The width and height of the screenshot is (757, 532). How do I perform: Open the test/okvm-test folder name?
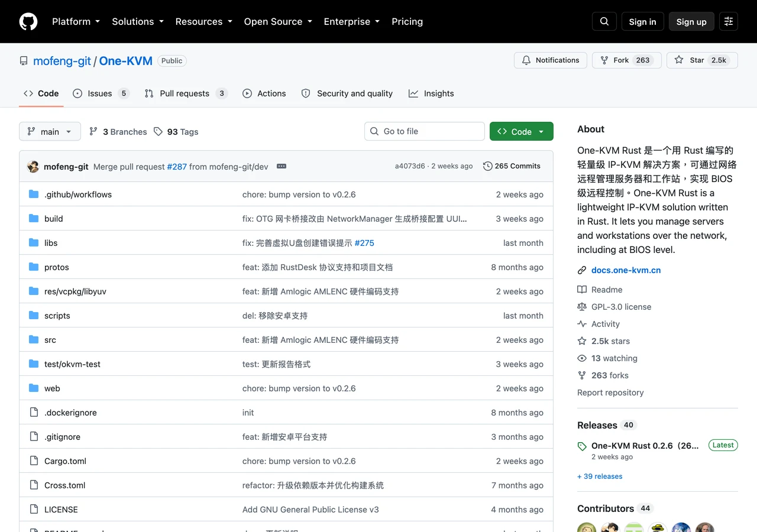click(x=72, y=364)
